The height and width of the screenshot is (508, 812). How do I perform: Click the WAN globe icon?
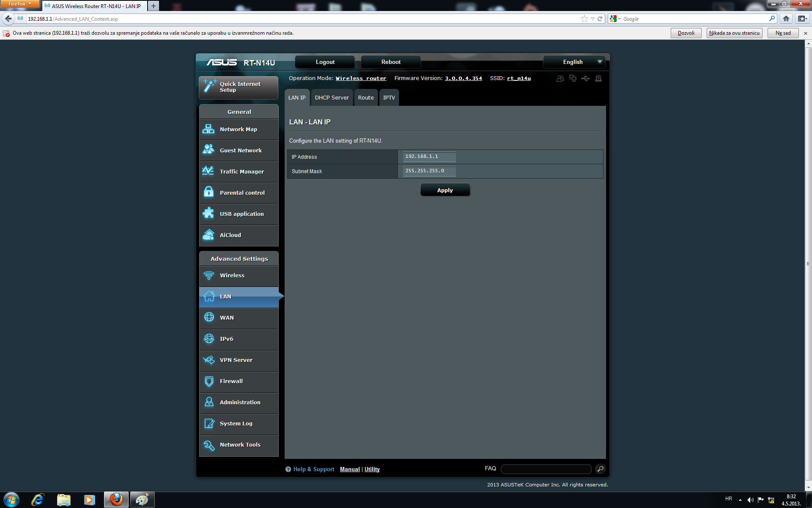(x=209, y=317)
